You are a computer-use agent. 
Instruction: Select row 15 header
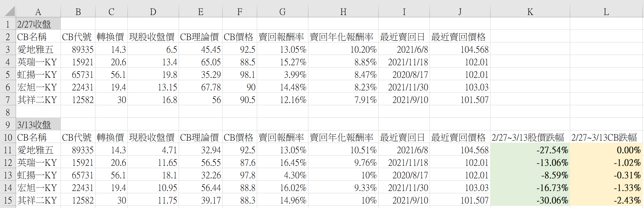pos(8,200)
